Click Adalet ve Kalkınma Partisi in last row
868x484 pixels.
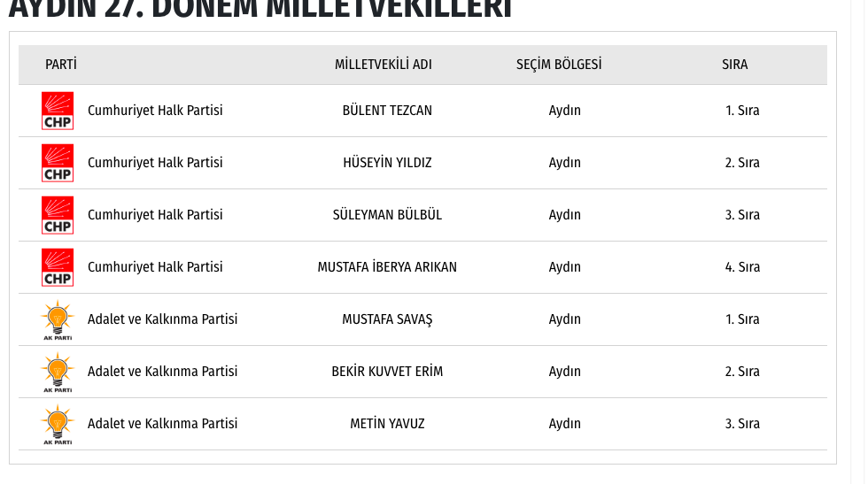pyautogui.click(x=162, y=424)
